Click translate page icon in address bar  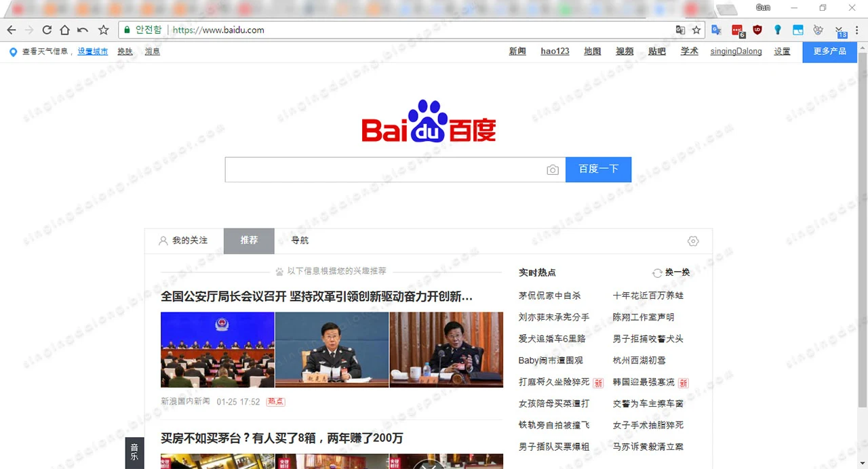[680, 30]
